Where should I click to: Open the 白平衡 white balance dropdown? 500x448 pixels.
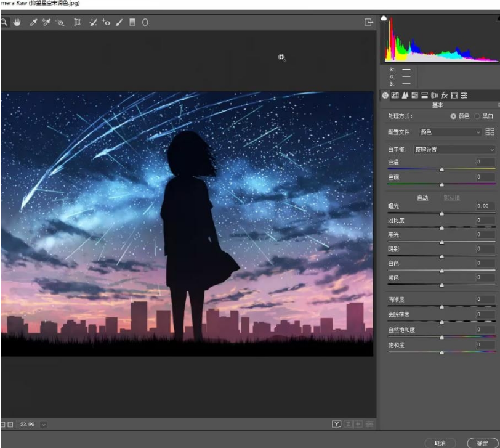coord(454,149)
